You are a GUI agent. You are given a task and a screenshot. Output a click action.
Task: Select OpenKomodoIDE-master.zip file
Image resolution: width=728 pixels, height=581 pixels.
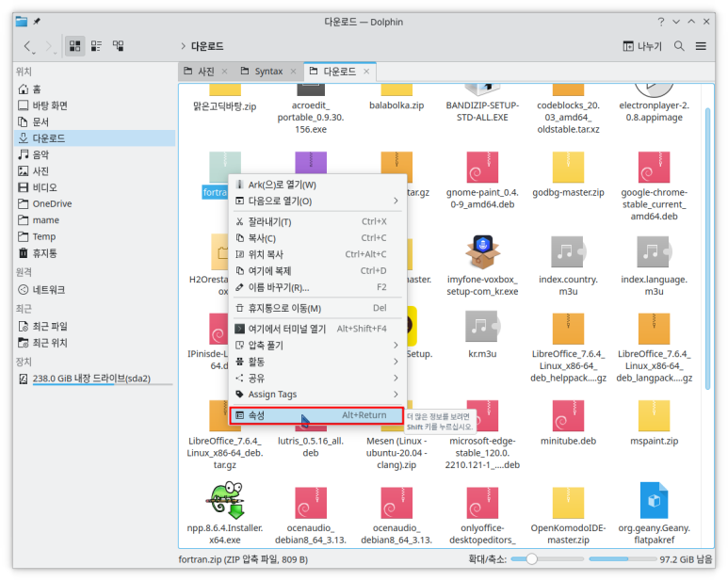click(x=568, y=515)
